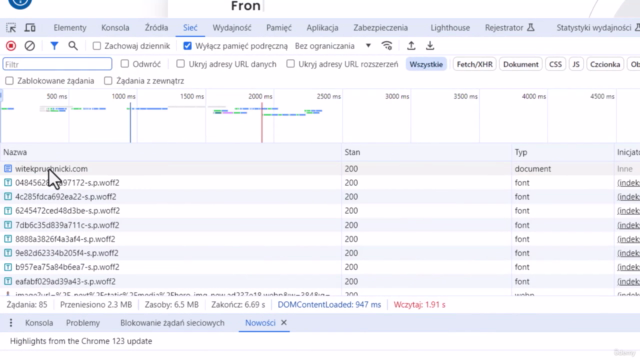Viewport: 640px width, 360px height.
Task: Check Zablokowane żądania option
Action: 9,81
